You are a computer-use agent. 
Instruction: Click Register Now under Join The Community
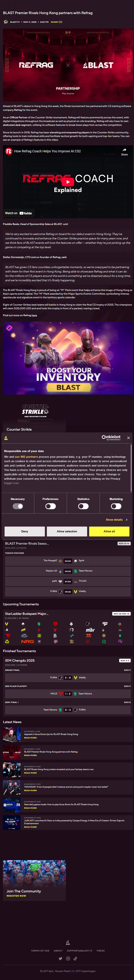point(16,896)
